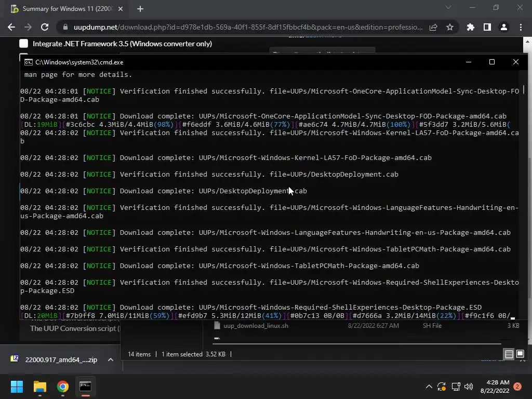Click the 14 items status text
Image resolution: width=532 pixels, height=399 pixels.
(x=139, y=354)
